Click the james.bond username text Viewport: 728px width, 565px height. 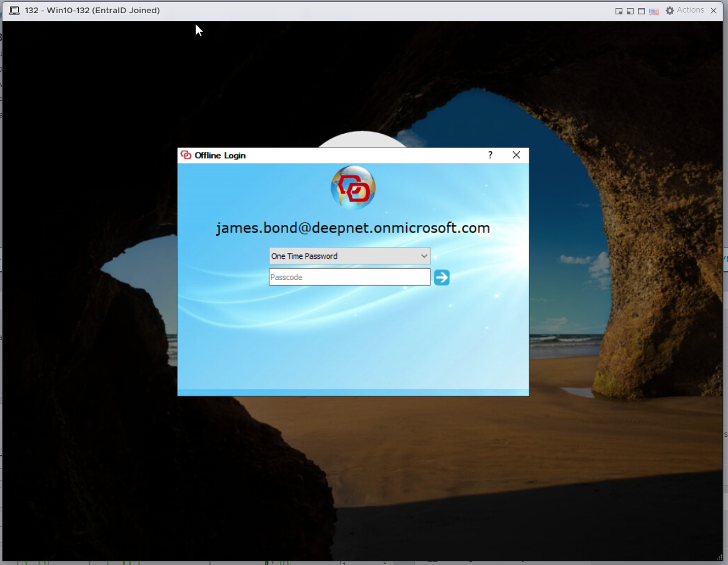[x=353, y=228]
